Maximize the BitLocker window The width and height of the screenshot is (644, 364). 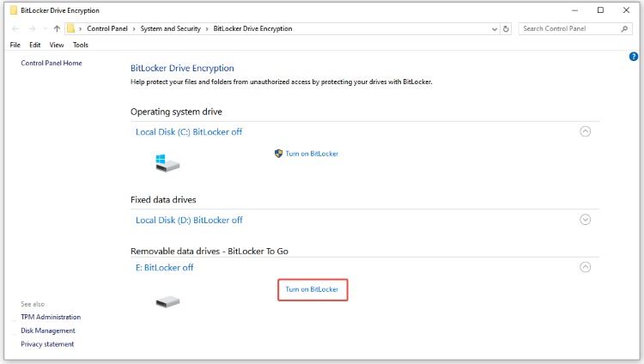[600, 10]
